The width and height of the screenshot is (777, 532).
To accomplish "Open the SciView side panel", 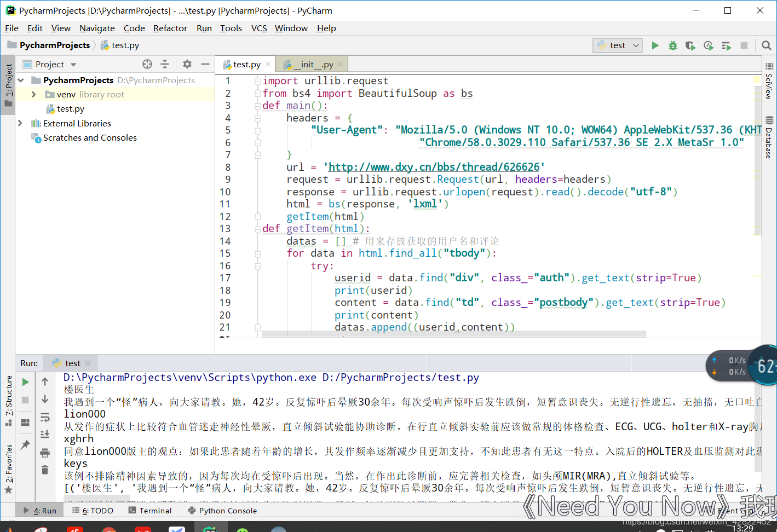I will (x=769, y=80).
